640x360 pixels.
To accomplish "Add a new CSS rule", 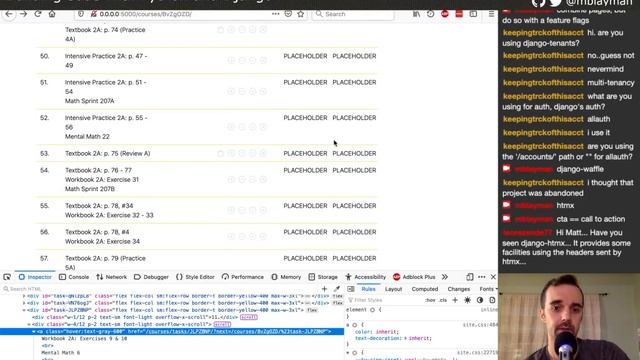I will click(x=455, y=300).
